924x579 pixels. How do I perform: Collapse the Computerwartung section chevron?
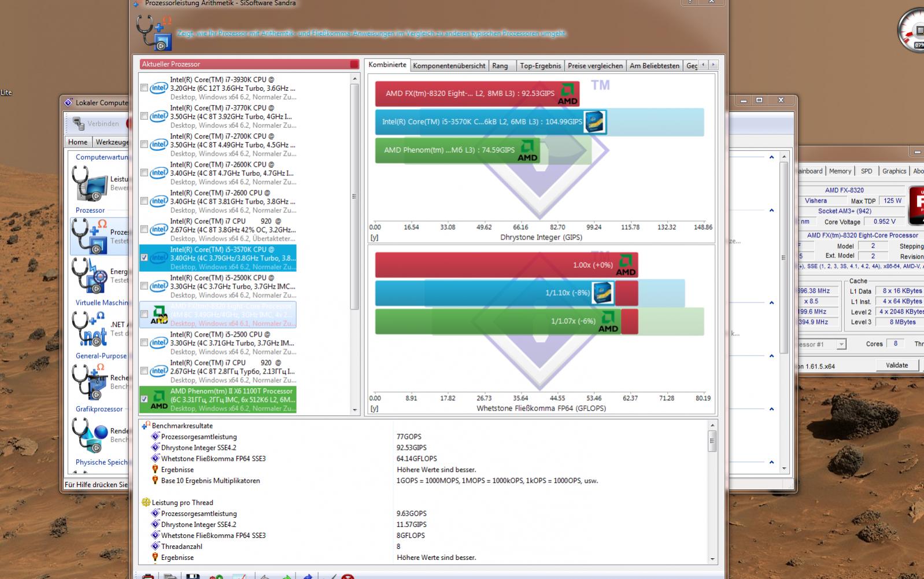point(771,157)
